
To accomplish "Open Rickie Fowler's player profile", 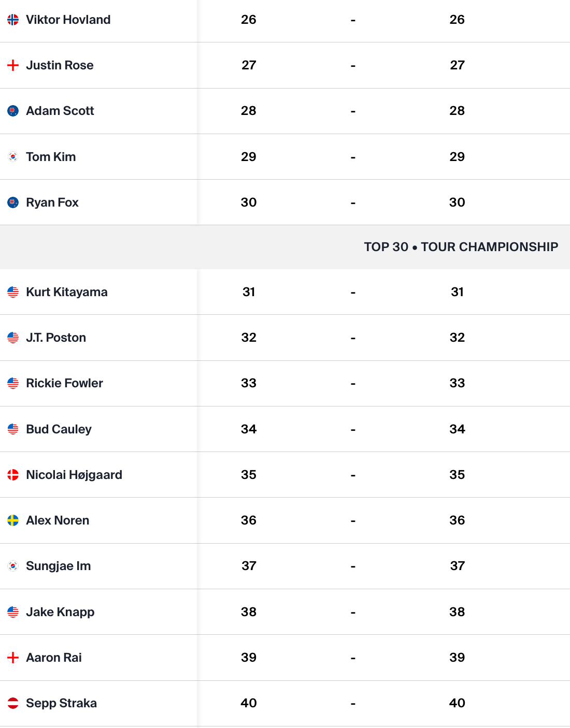I will coord(64,383).
